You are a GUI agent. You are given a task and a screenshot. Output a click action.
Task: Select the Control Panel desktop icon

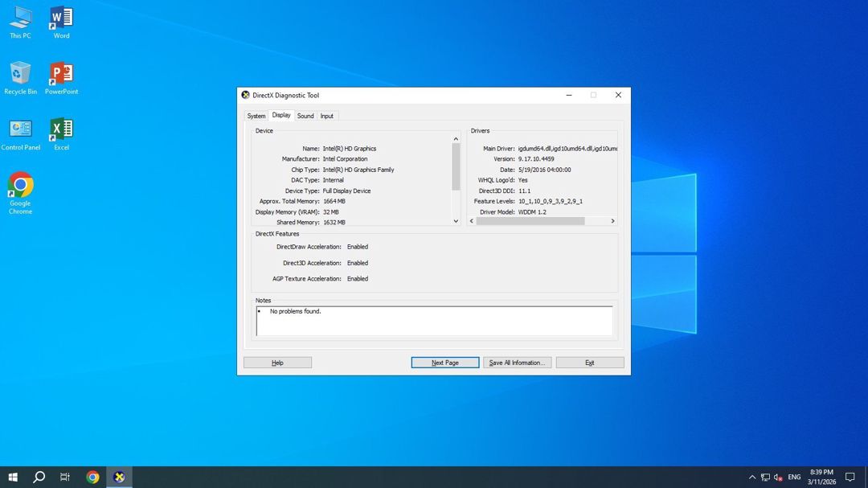(x=20, y=134)
